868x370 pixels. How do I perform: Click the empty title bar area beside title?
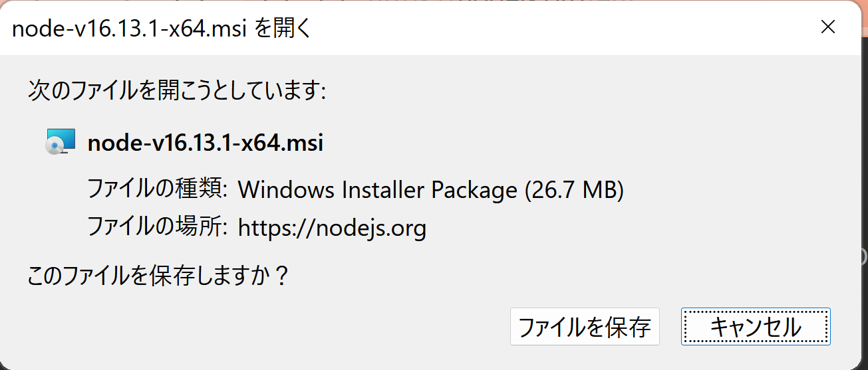tap(532, 29)
